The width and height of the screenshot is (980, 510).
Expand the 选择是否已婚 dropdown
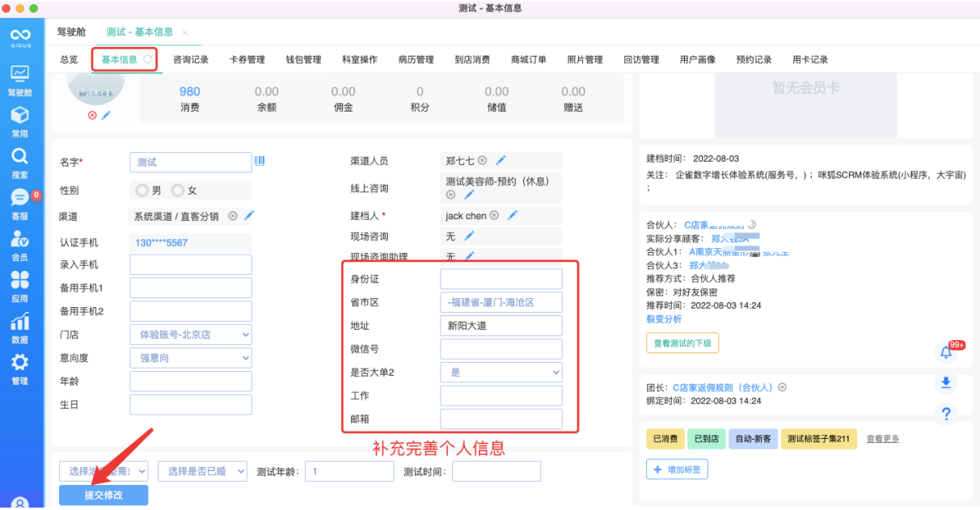pyautogui.click(x=202, y=470)
